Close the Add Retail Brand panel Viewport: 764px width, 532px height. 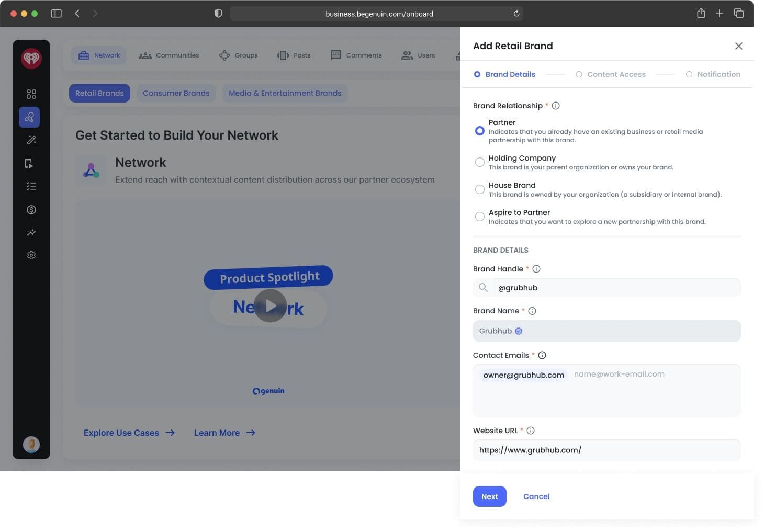tap(739, 46)
